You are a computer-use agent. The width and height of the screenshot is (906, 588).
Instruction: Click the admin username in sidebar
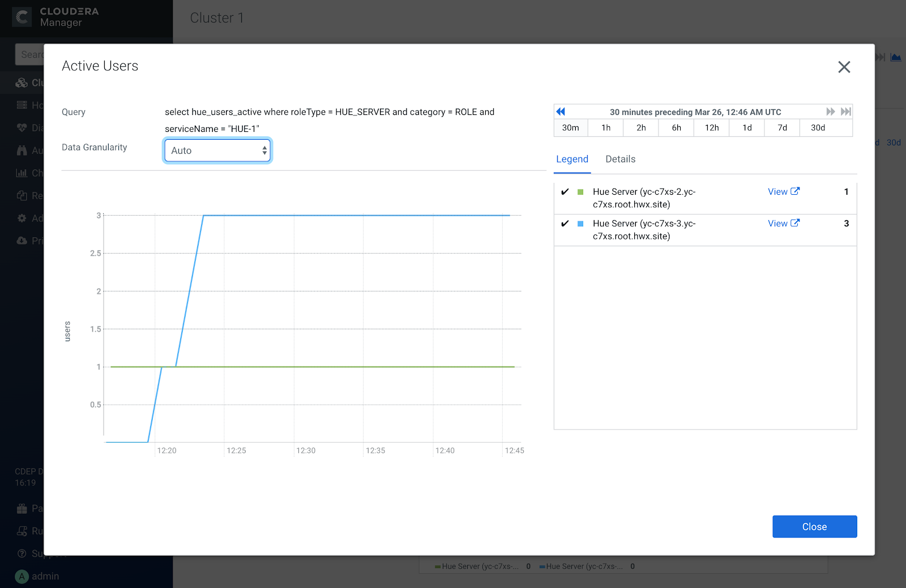45,576
